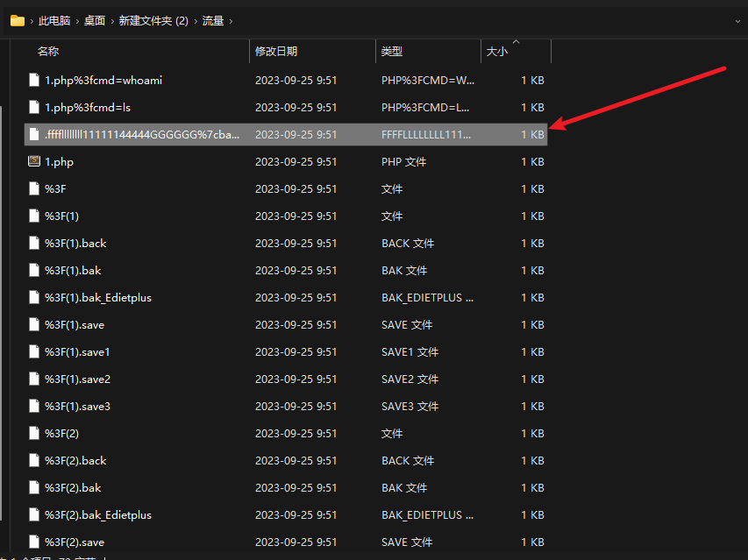Click the file icon beside %3F(2).save
The width and height of the screenshot is (748, 560).
33,542
